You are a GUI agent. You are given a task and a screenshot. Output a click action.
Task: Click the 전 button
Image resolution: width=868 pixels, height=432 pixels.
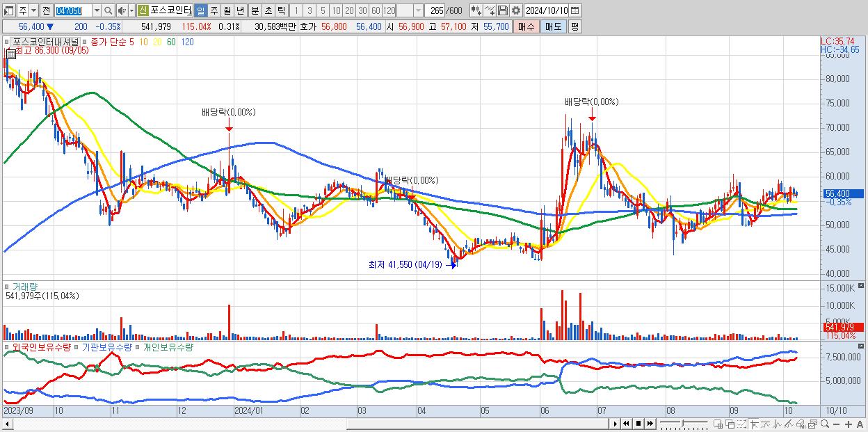click(46, 10)
